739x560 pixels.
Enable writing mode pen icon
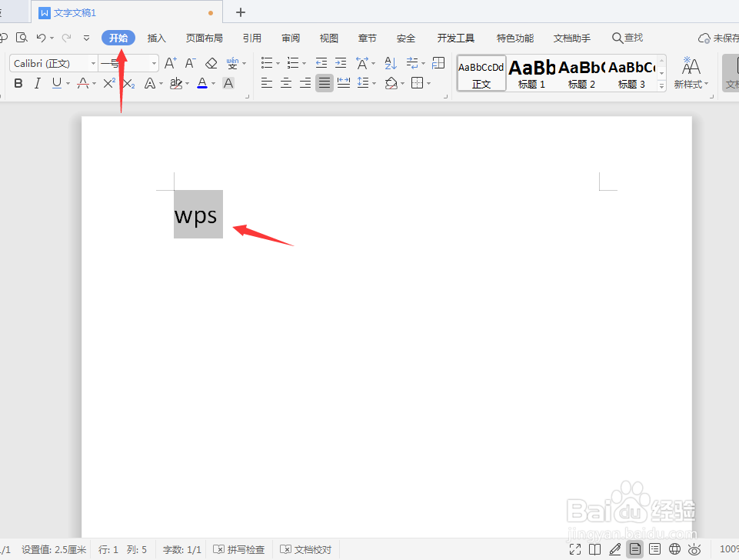pyautogui.click(x=614, y=549)
